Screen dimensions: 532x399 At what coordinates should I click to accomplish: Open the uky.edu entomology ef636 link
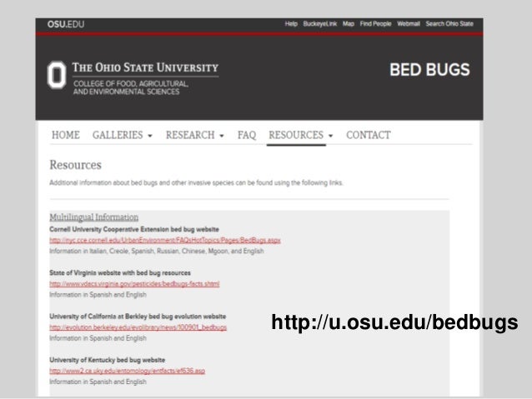tap(128, 371)
